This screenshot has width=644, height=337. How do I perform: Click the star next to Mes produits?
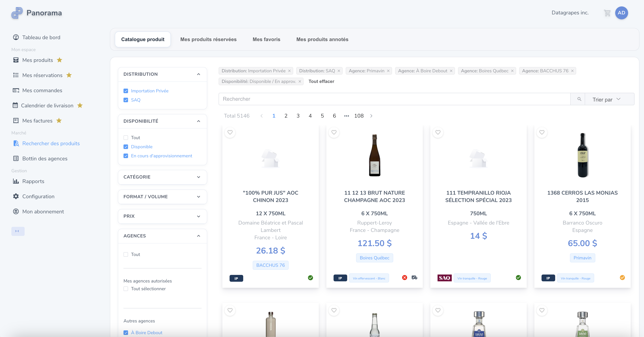[59, 60]
